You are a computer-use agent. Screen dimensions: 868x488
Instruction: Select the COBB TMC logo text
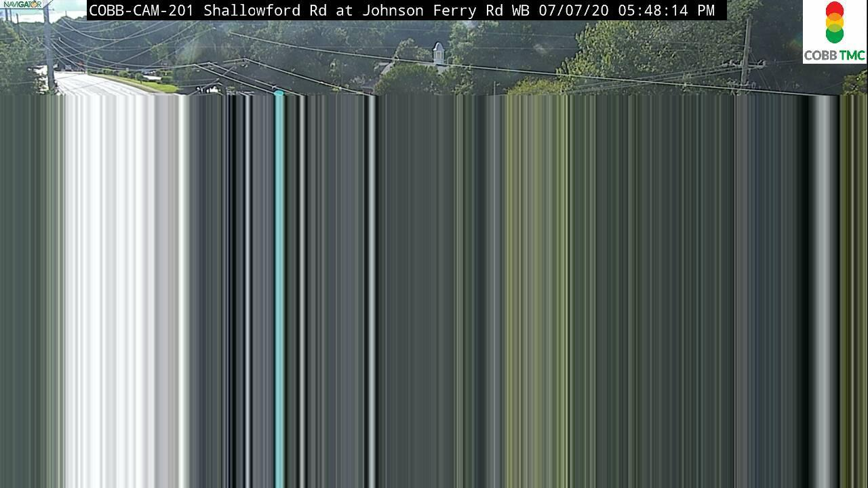click(x=835, y=55)
